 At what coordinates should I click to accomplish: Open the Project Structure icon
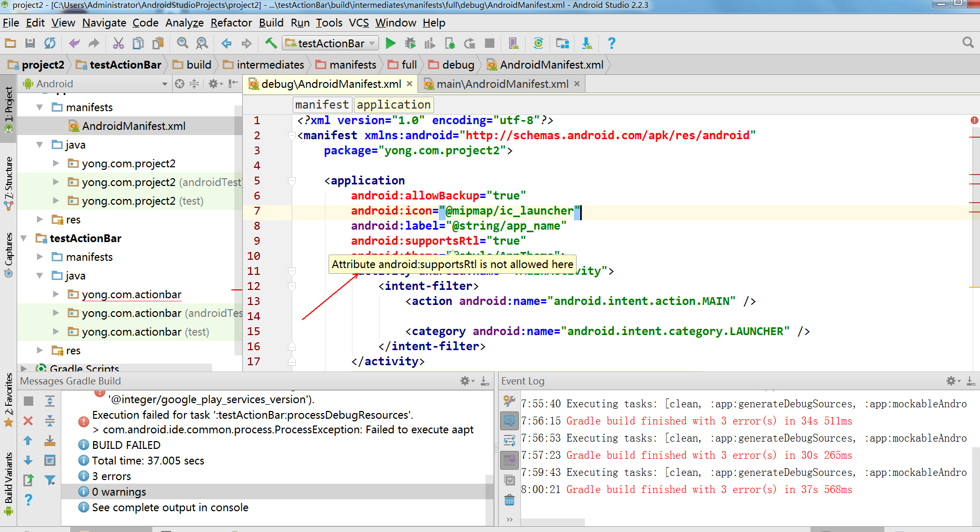point(563,43)
